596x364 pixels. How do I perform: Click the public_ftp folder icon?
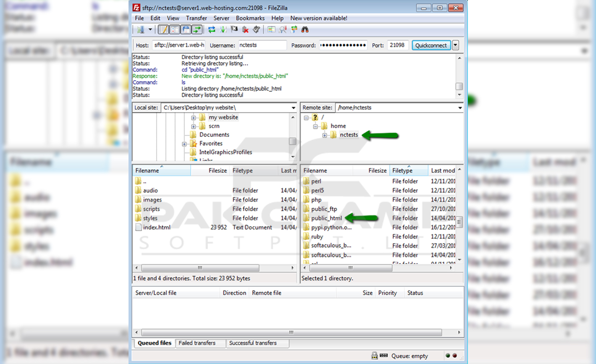pos(306,209)
